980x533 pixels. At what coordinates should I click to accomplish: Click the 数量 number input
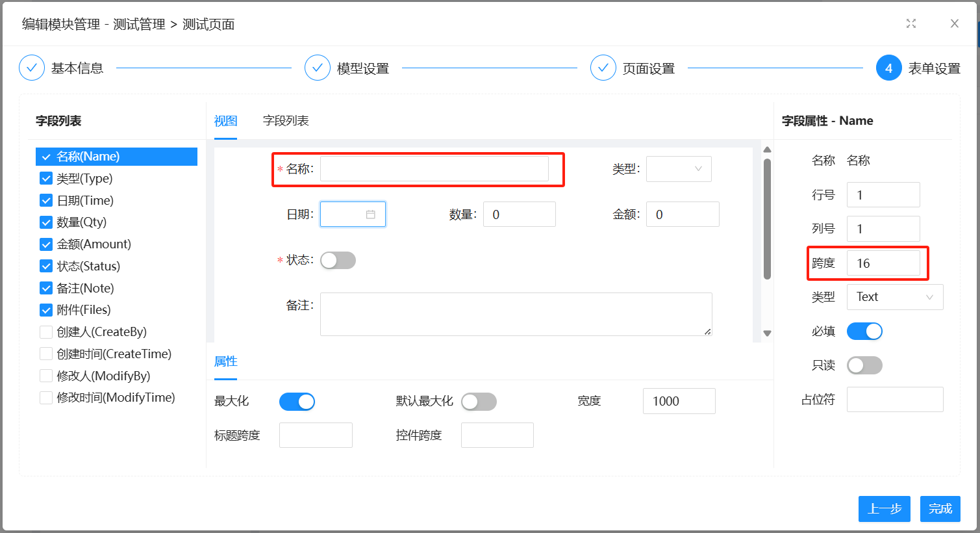[520, 214]
